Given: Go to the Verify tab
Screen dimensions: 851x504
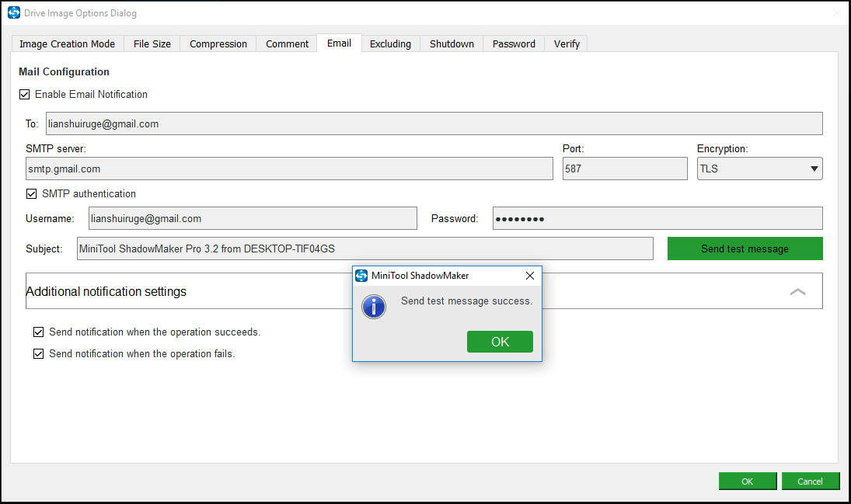Looking at the screenshot, I should tap(567, 44).
